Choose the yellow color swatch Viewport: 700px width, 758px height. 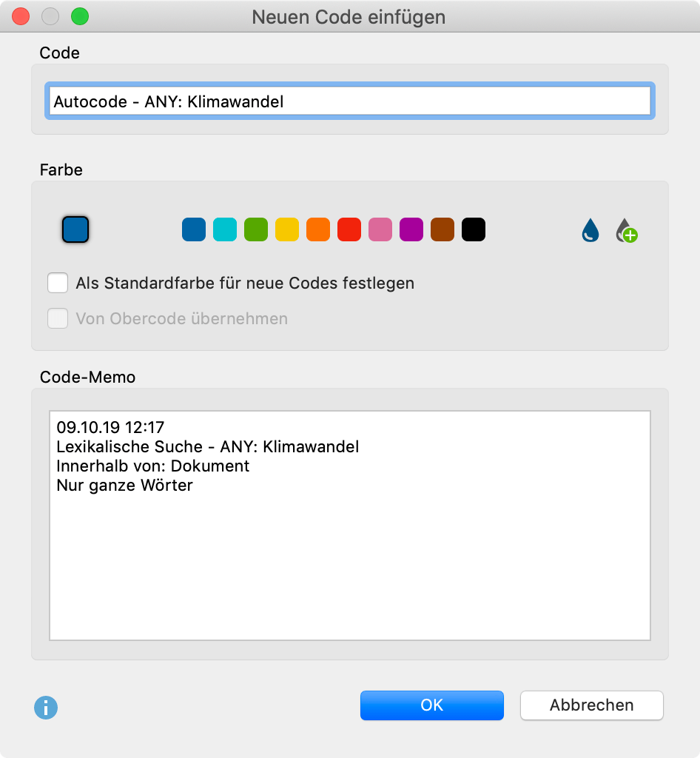point(287,229)
